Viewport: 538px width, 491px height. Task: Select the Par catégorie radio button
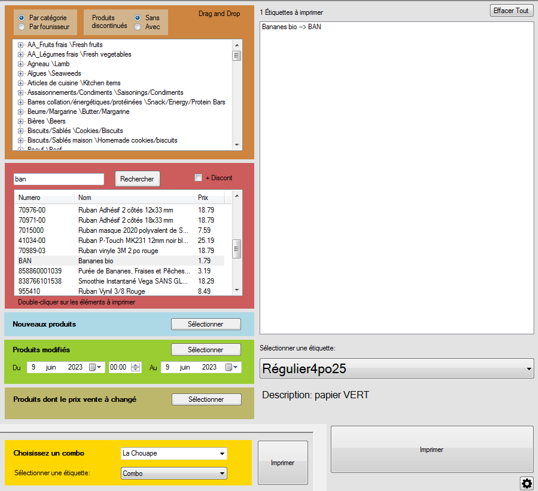coord(22,17)
